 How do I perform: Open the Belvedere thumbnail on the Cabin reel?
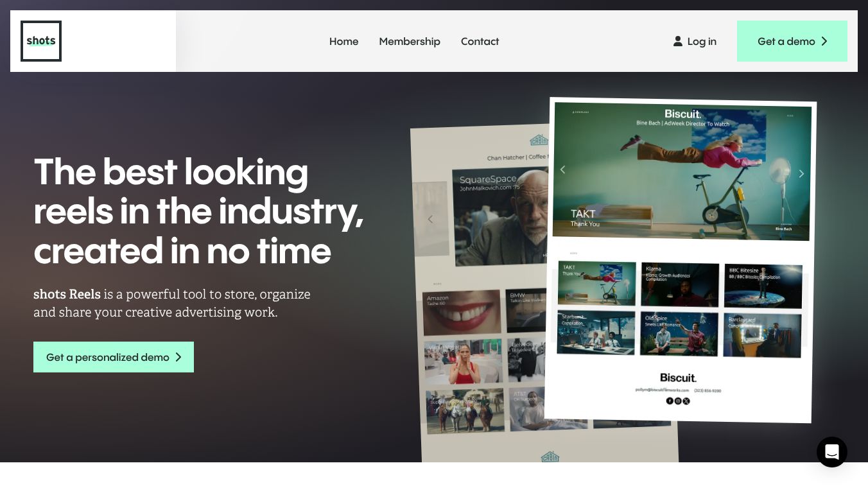pyautogui.click(x=527, y=360)
